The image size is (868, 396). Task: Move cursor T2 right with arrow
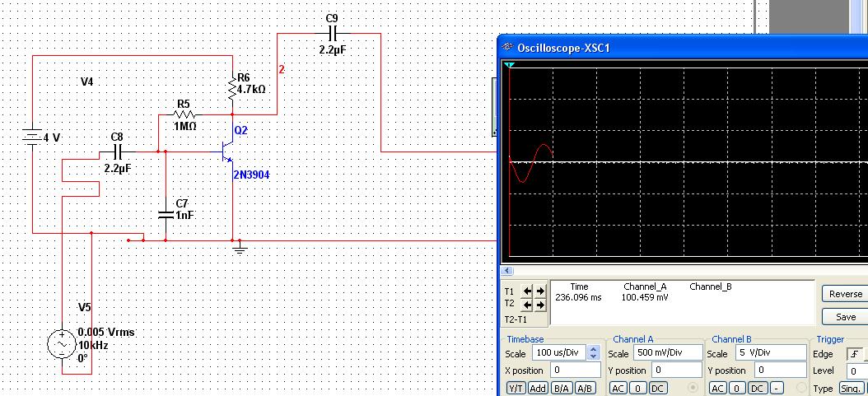(540, 305)
